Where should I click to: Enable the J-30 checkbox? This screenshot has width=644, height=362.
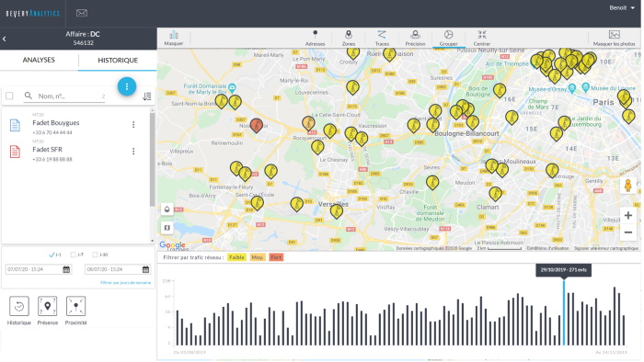pos(95,255)
